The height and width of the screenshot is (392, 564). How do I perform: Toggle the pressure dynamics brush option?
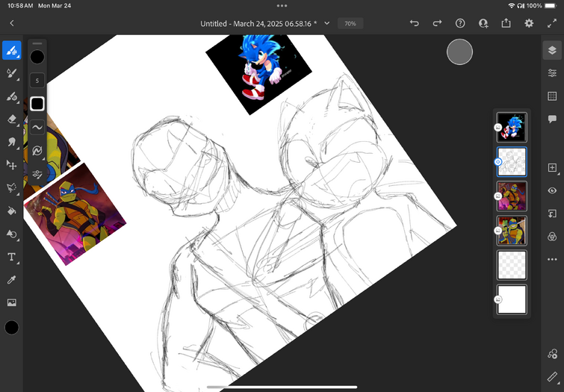[37, 151]
